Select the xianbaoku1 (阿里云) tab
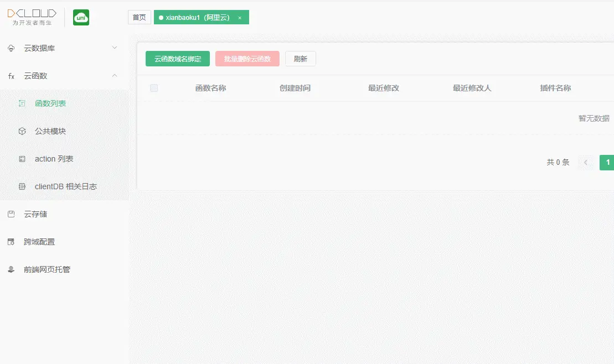The height and width of the screenshot is (364, 614). click(197, 17)
